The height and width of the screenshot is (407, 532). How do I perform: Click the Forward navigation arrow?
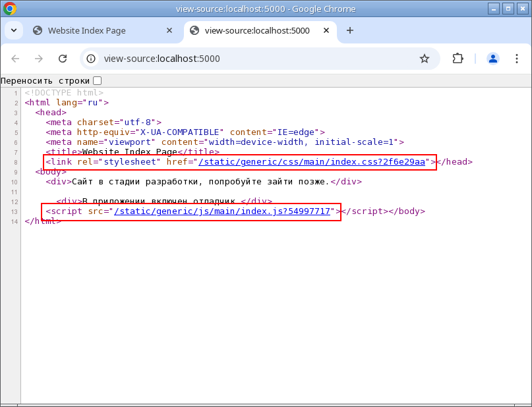[x=39, y=59]
